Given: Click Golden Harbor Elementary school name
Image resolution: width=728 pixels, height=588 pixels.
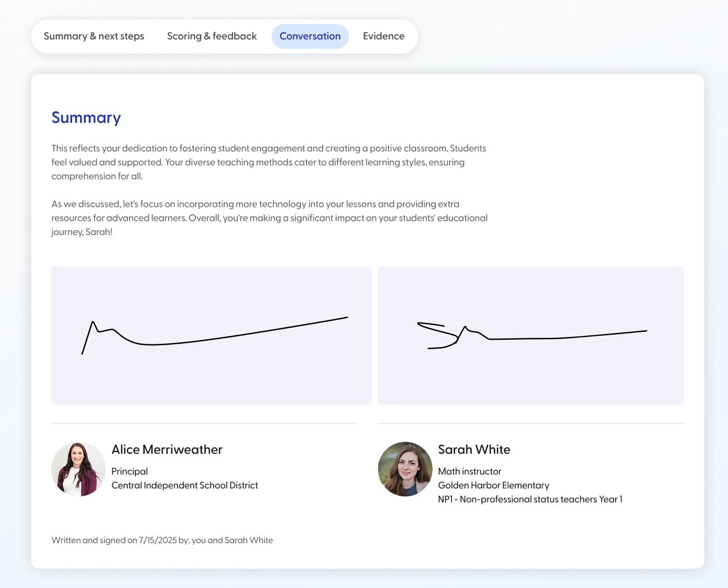Looking at the screenshot, I should [x=494, y=486].
